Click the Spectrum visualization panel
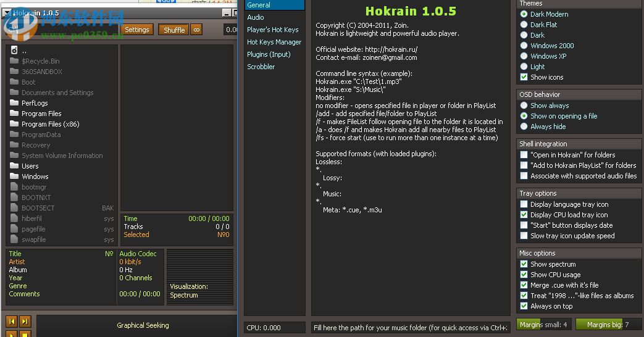Image resolution: width=644 pixels, height=337 pixels. tap(200, 277)
